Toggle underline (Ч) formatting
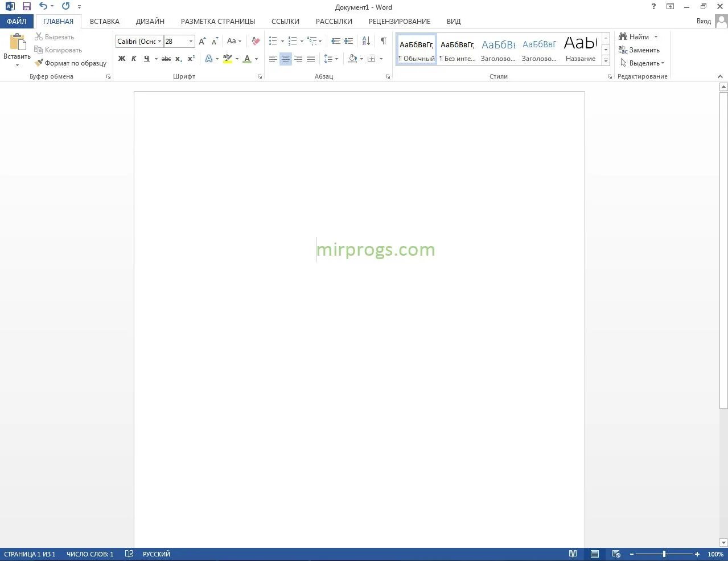The height and width of the screenshot is (561, 728). 146,59
